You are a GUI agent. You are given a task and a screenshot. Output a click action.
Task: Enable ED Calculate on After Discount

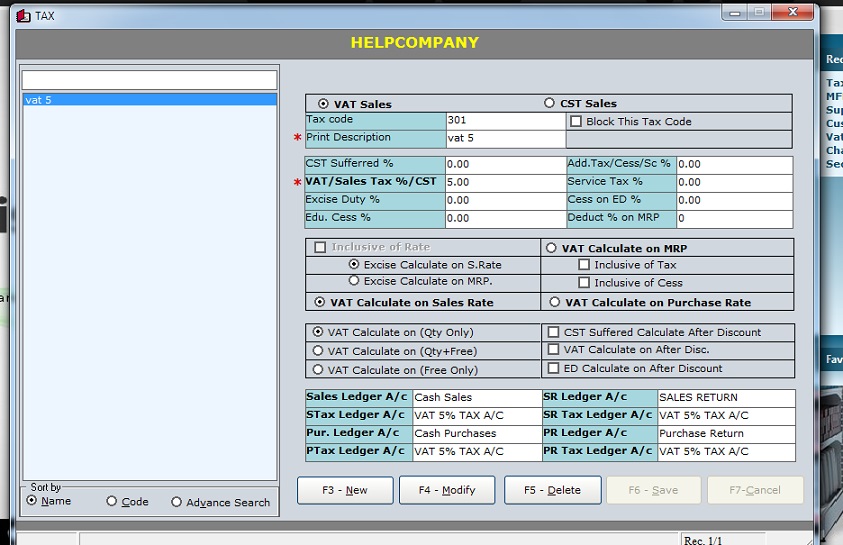click(553, 369)
